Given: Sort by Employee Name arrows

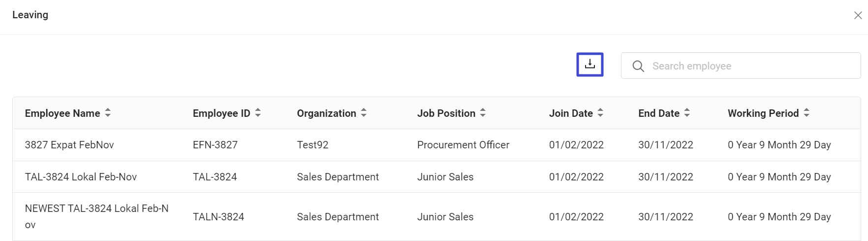Looking at the screenshot, I should coord(108,113).
